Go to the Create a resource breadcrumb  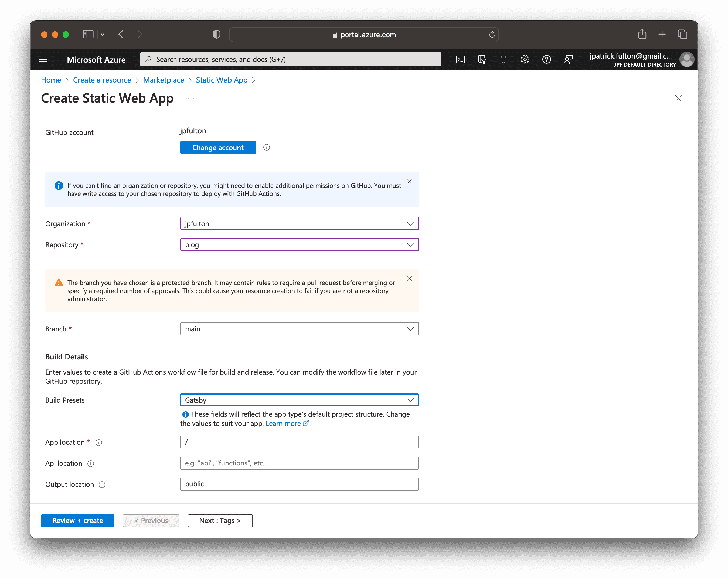(x=102, y=80)
